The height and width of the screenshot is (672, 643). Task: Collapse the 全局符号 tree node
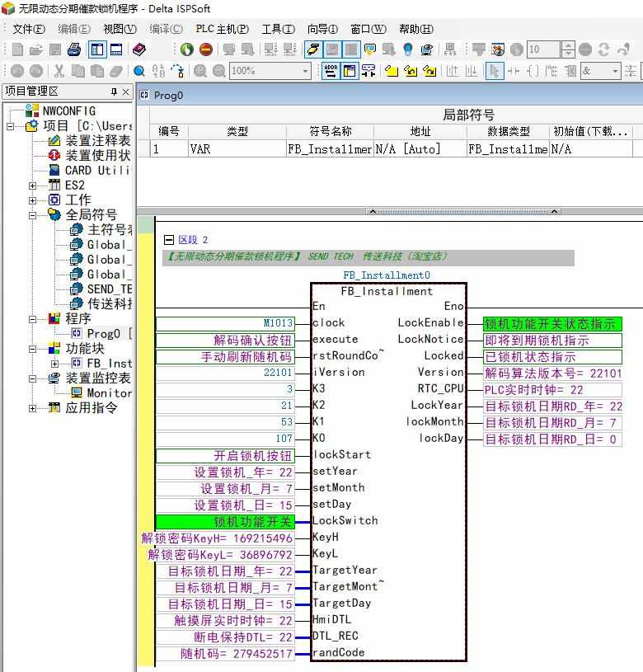pyautogui.click(x=32, y=215)
